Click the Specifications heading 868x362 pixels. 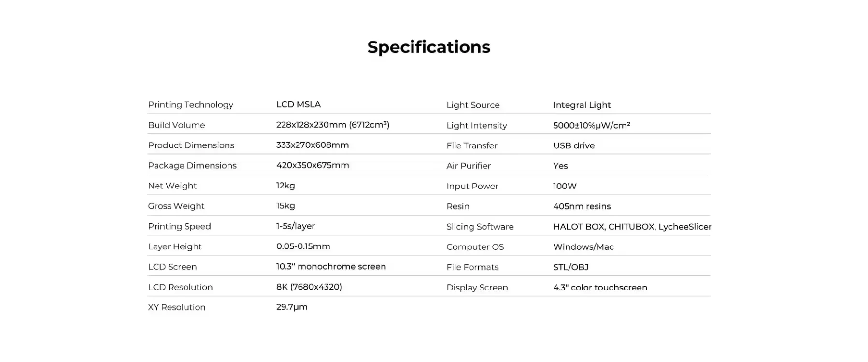click(428, 47)
